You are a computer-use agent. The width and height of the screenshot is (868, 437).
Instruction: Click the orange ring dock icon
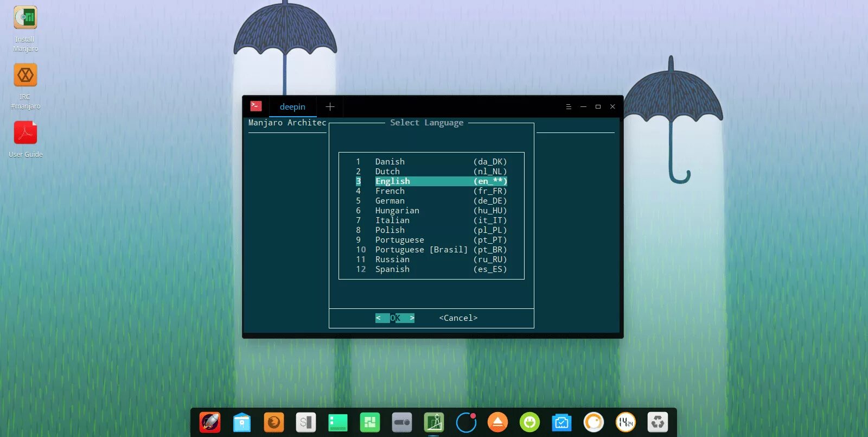(x=593, y=422)
